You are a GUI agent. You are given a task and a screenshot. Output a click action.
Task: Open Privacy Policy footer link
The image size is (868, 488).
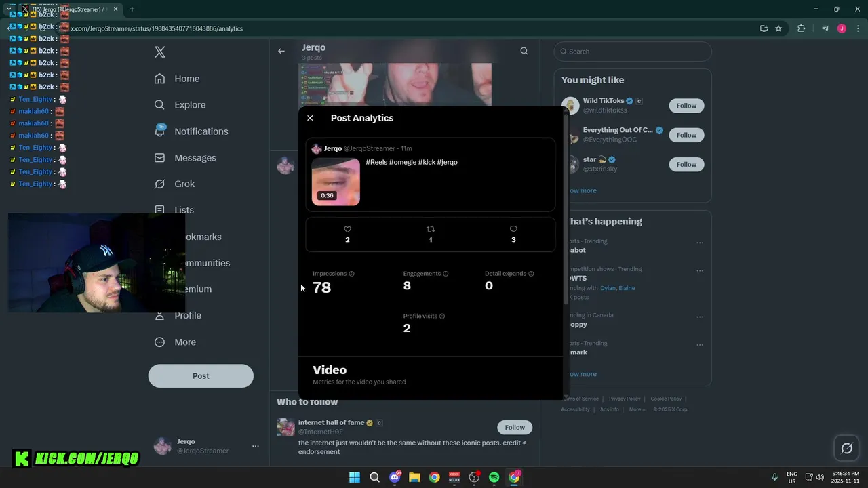pos(625,399)
